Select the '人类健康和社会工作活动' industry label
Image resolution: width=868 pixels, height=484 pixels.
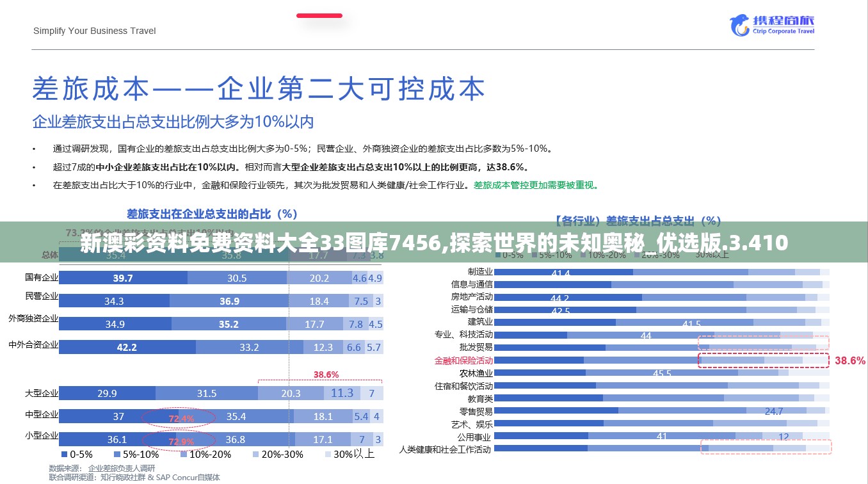[x=446, y=449]
